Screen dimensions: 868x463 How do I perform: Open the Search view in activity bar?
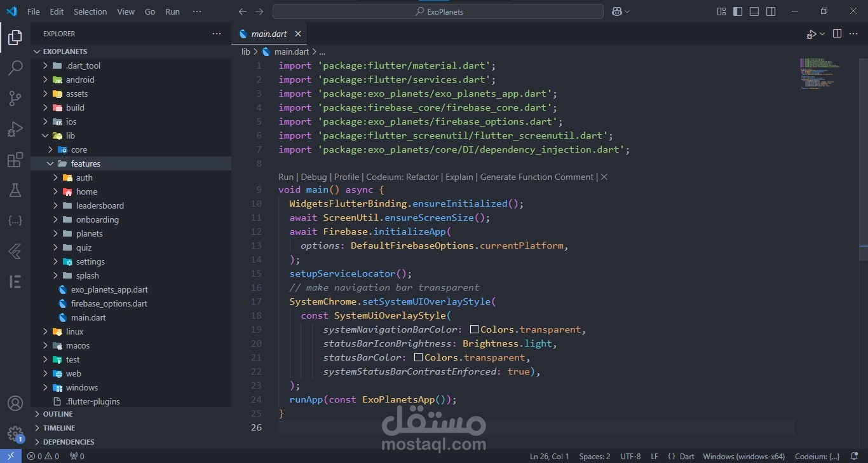pos(15,68)
